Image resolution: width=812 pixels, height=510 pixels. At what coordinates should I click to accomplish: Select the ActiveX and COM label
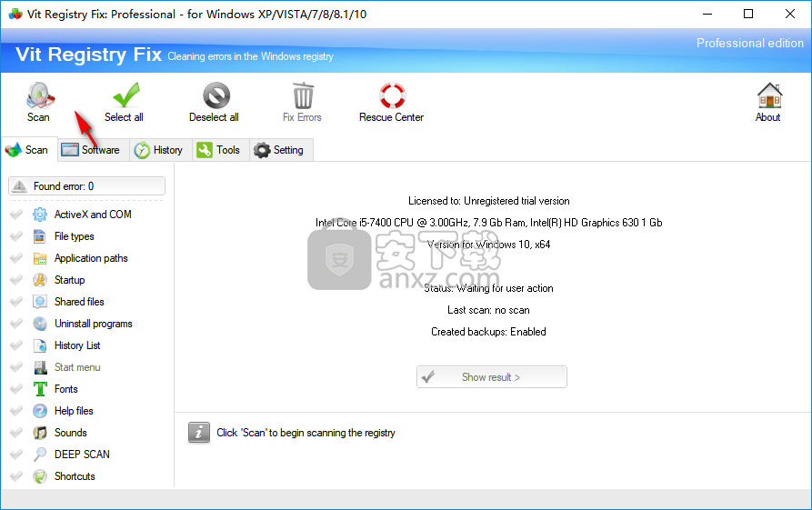[94, 215]
